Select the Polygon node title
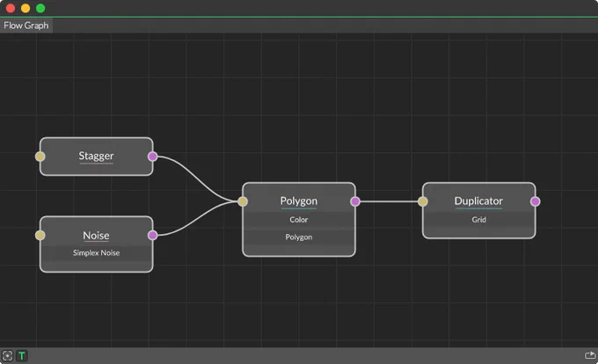 [x=299, y=200]
